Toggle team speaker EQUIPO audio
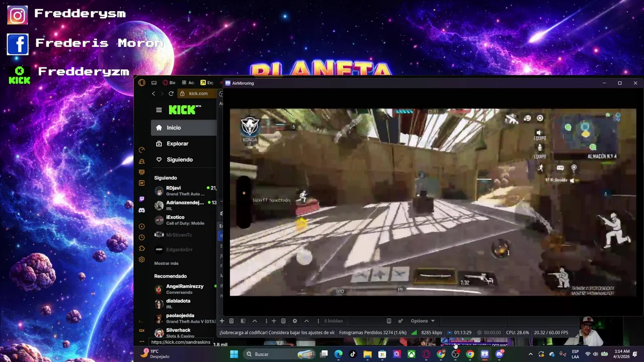 tap(539, 135)
